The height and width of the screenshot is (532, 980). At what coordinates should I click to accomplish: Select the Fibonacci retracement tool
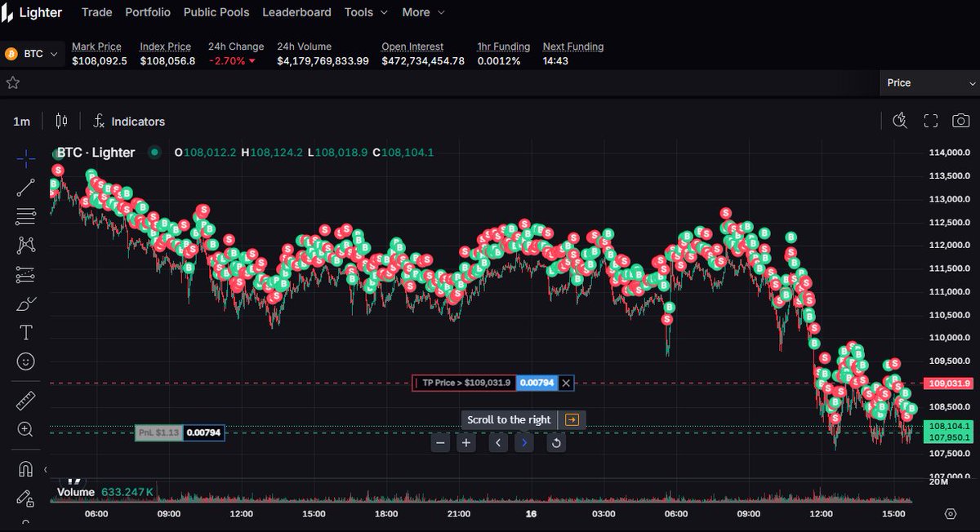pyautogui.click(x=25, y=216)
